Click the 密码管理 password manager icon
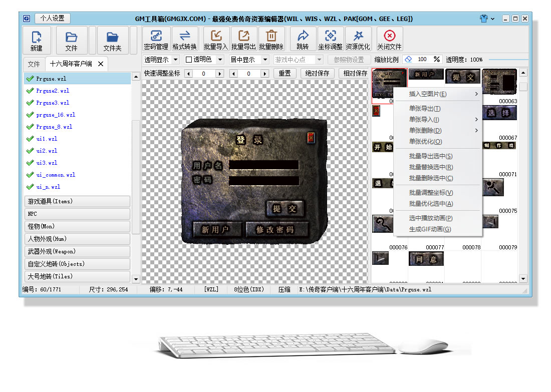 (156, 36)
